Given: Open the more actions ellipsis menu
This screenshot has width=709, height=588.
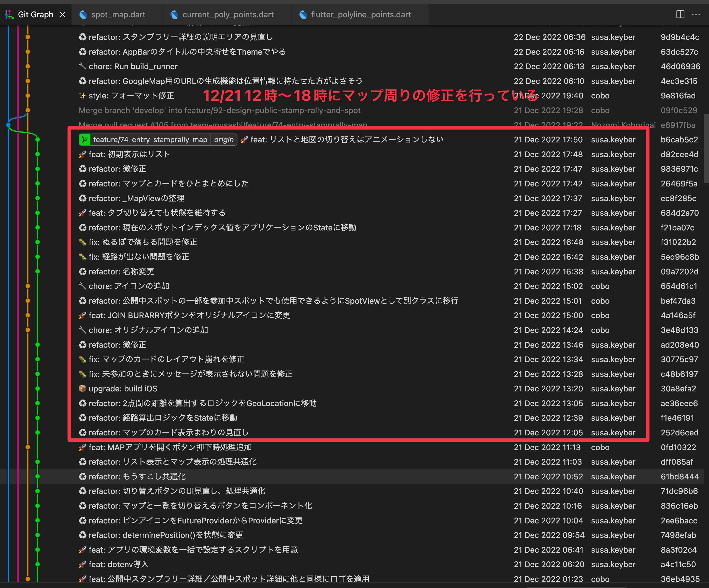Looking at the screenshot, I should (697, 14).
